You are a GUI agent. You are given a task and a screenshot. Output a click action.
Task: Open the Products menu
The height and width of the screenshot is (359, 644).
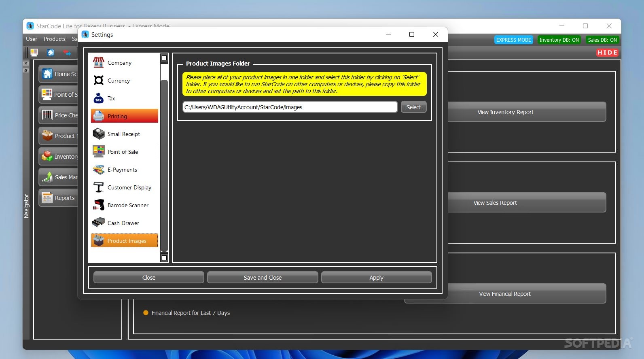coord(55,39)
